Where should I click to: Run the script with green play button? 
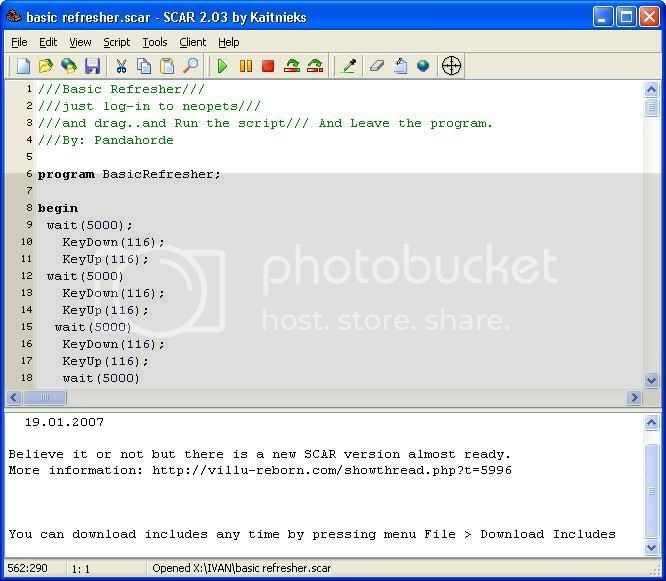[222, 67]
